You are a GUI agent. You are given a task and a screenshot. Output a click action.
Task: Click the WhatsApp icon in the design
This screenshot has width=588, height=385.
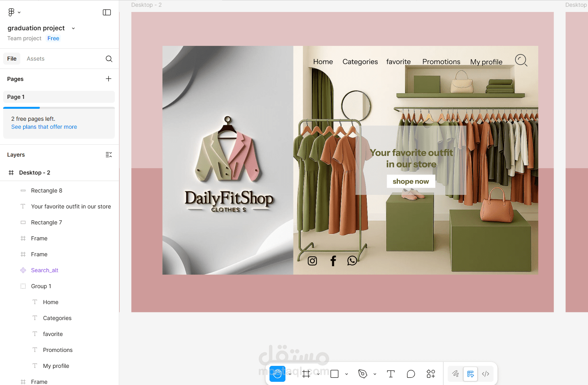coord(352,261)
